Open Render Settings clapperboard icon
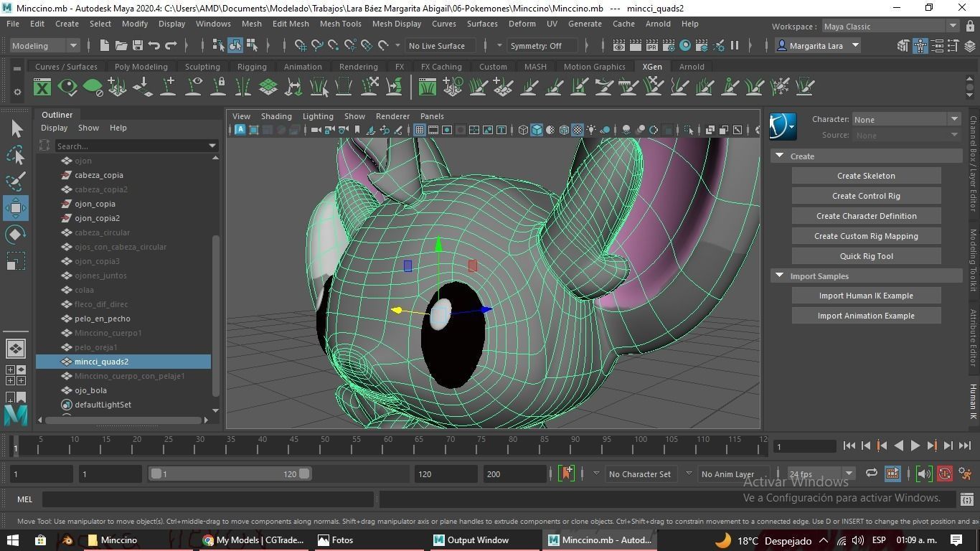Image resolution: width=980 pixels, height=551 pixels. (669, 45)
